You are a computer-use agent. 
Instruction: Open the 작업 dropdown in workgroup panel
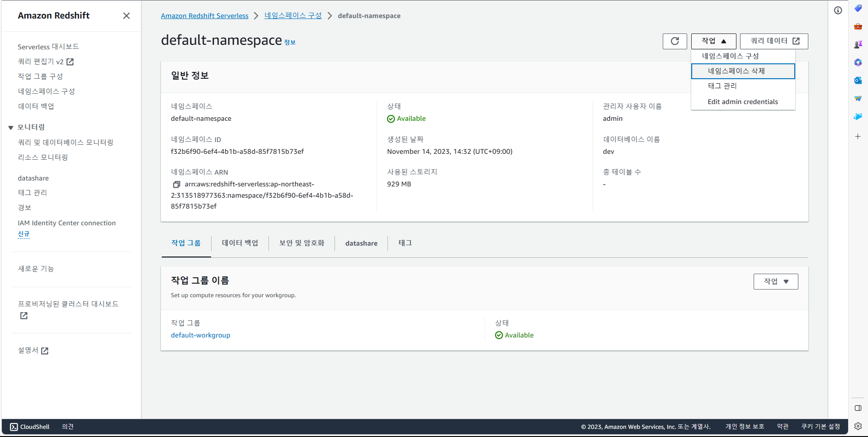point(776,281)
